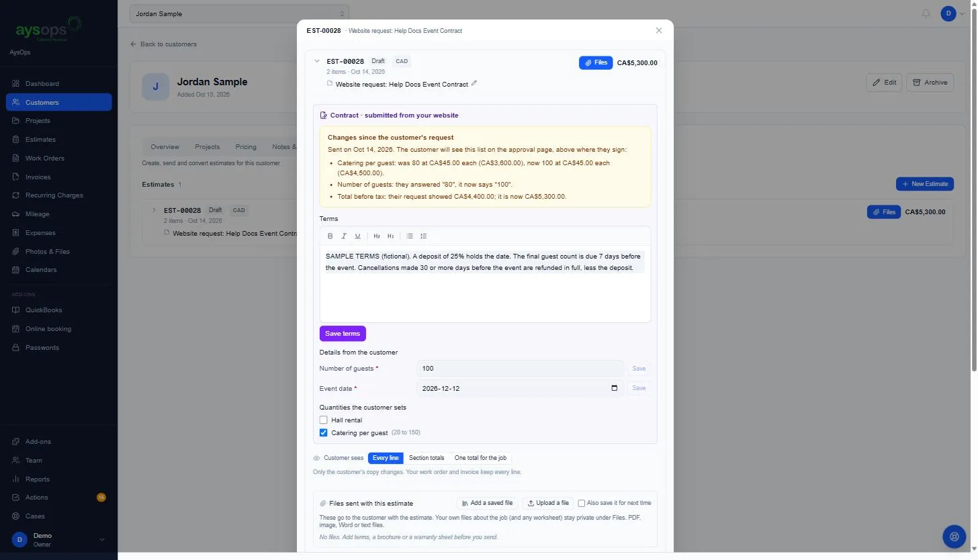This screenshot has width=978, height=560.
Task: Apply bold formatting in Terms editor
Action: [x=330, y=236]
